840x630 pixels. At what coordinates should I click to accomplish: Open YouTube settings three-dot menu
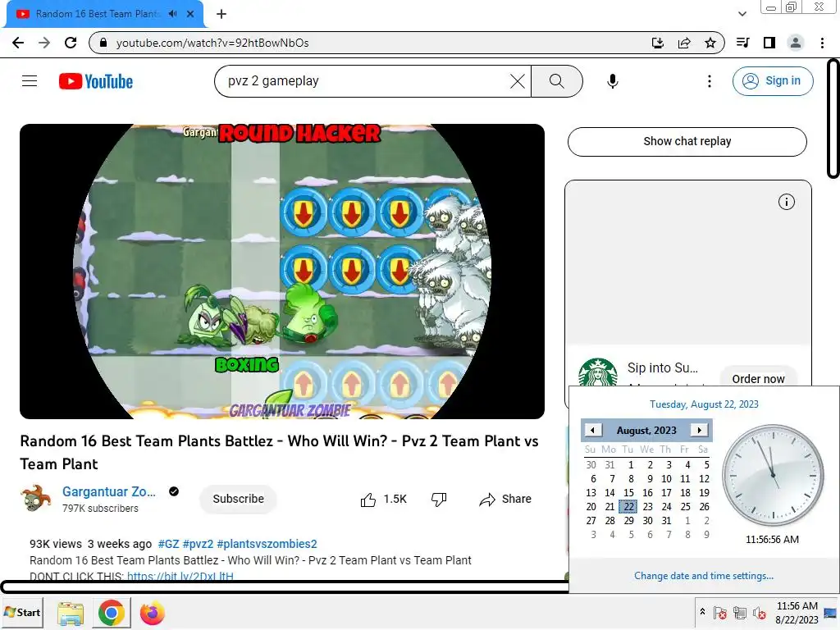(x=710, y=81)
